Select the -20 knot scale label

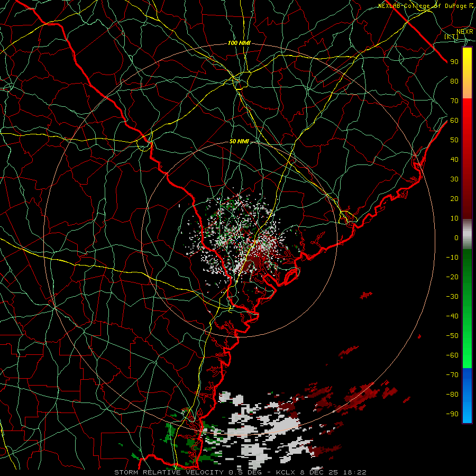point(452,277)
